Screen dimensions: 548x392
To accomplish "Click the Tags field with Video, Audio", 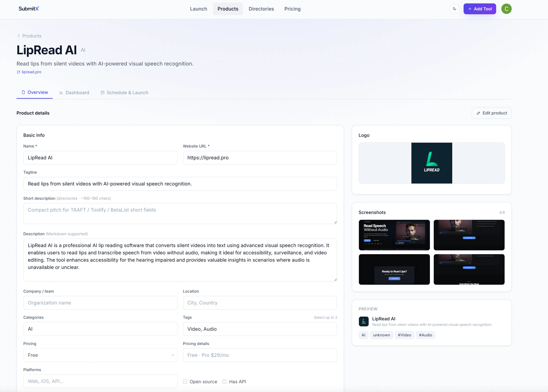I will coord(260,329).
